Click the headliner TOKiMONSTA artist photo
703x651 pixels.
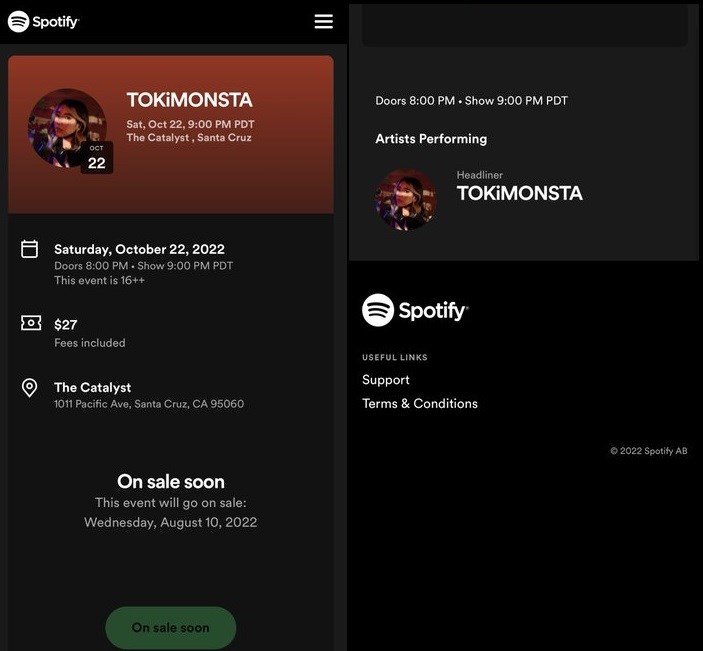406,200
